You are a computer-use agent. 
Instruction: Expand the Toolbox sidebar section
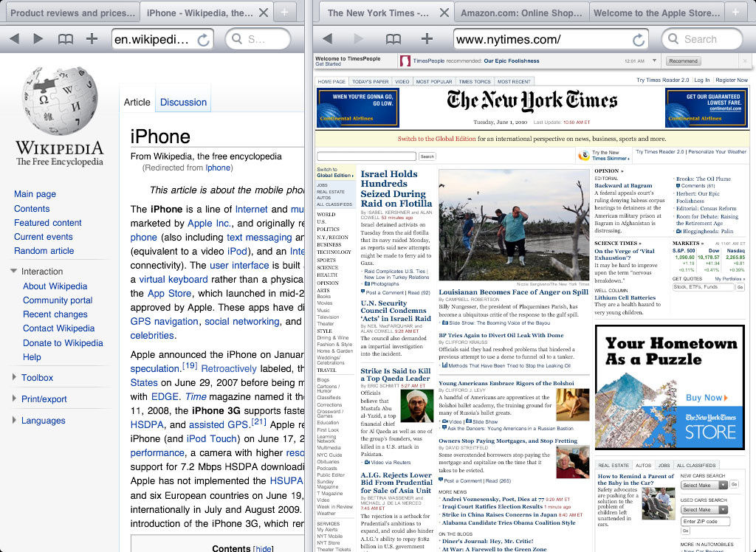click(x=14, y=377)
